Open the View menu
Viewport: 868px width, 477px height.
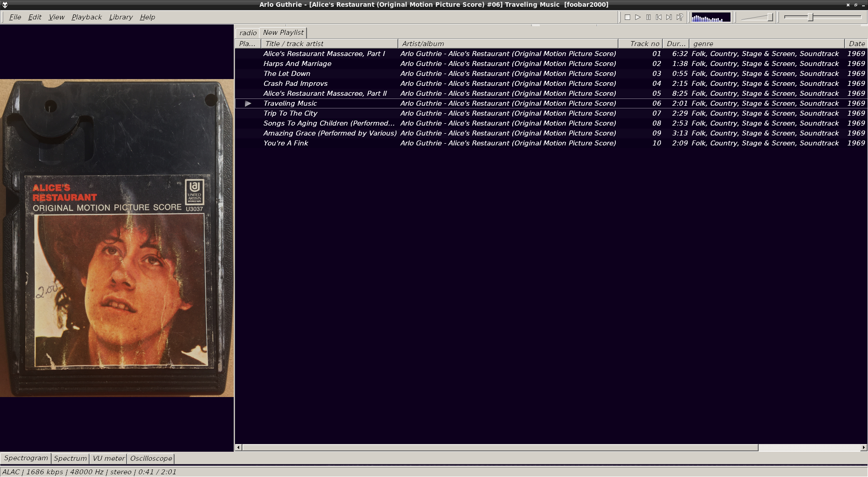tap(57, 17)
